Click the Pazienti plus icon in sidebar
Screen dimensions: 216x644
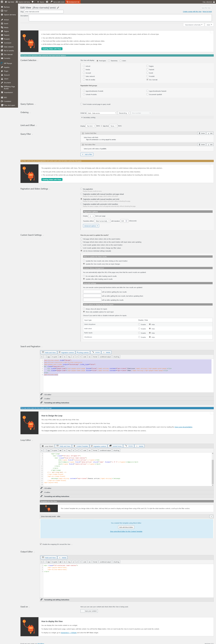(2, 35)
